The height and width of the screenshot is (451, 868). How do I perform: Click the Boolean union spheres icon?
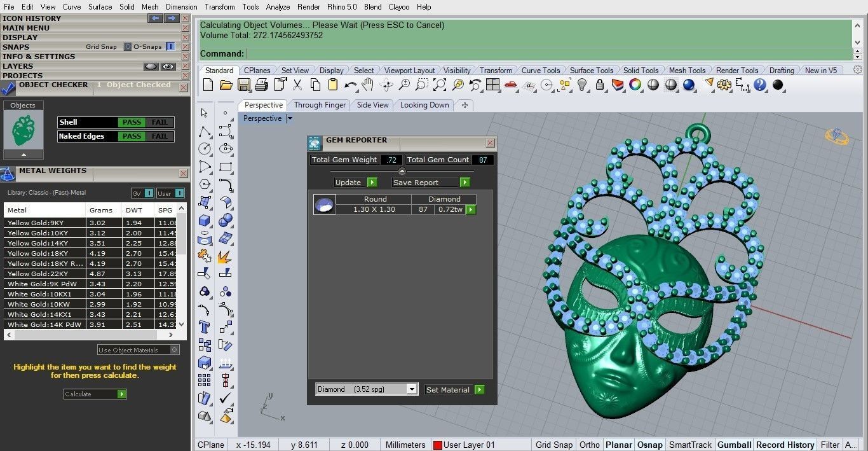coord(225,220)
